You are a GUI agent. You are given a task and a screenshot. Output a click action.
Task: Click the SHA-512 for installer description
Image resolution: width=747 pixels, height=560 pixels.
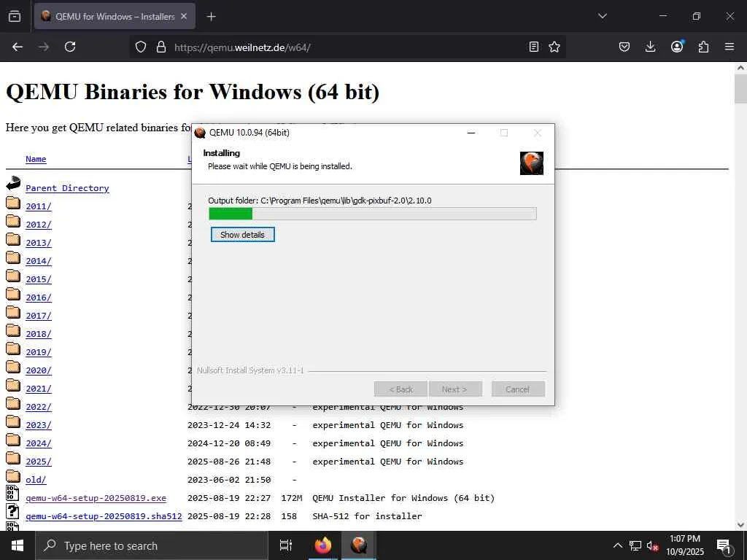[368, 516]
